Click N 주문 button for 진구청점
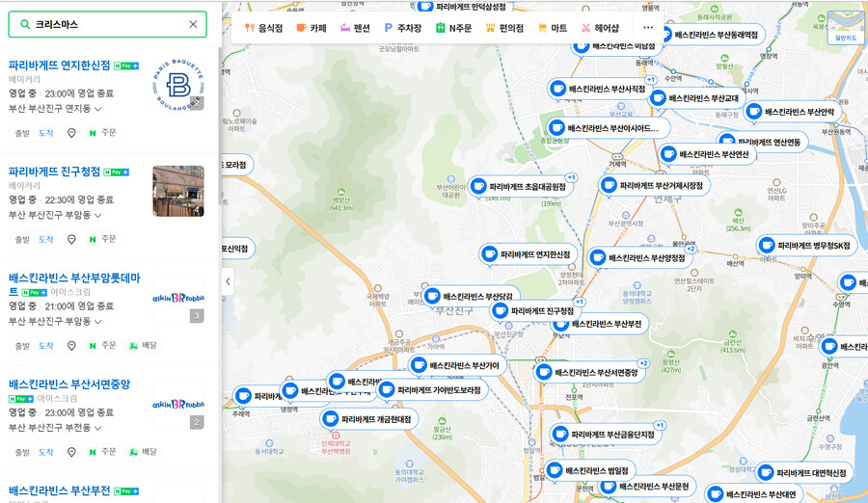 (102, 239)
